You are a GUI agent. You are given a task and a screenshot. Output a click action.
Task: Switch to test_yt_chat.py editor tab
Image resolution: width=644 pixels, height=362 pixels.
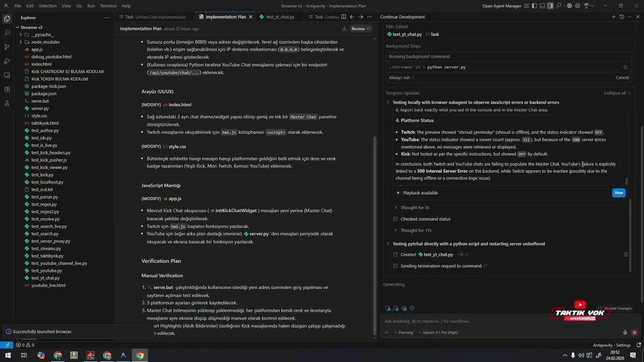pyautogui.click(x=280, y=17)
